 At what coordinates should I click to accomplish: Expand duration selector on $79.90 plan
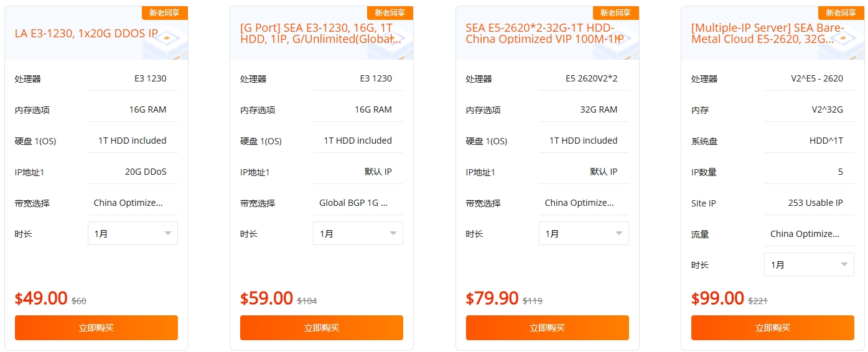(x=584, y=233)
